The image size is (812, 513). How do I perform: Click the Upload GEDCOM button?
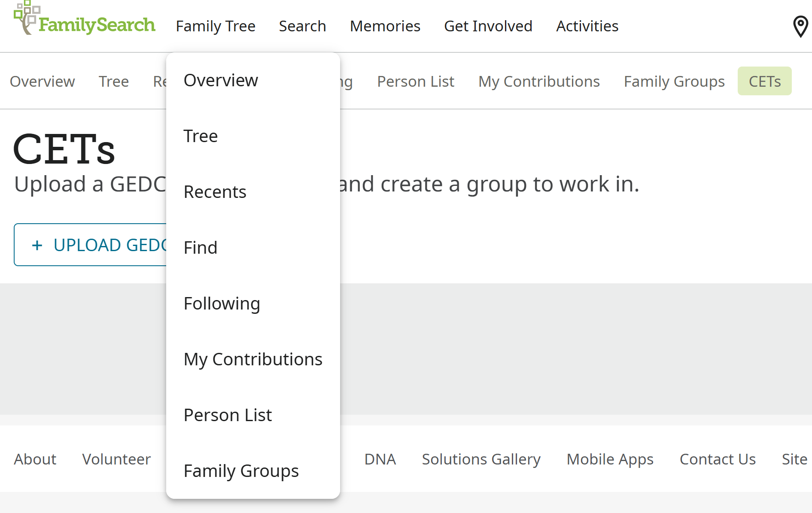(x=91, y=245)
